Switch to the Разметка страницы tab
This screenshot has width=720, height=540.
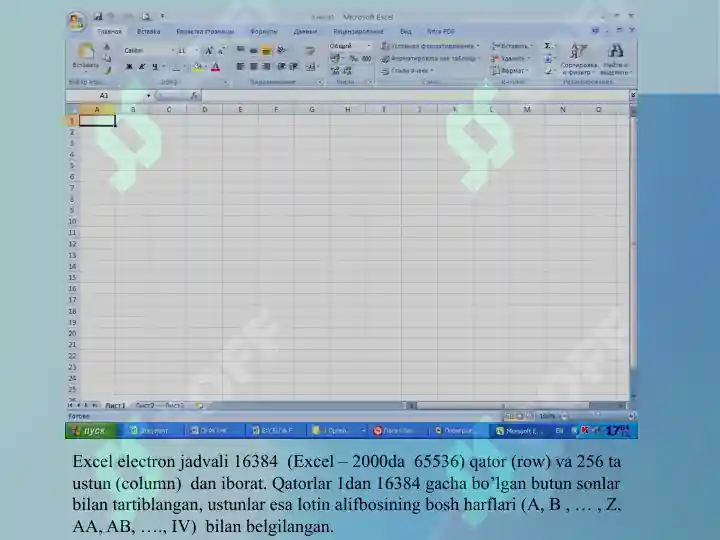pyautogui.click(x=205, y=32)
